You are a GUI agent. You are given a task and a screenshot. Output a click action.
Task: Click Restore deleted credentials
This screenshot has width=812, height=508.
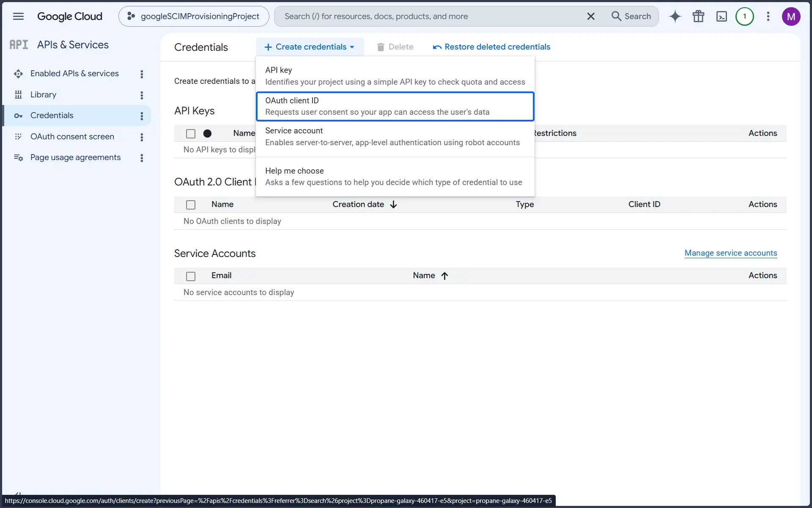point(491,47)
